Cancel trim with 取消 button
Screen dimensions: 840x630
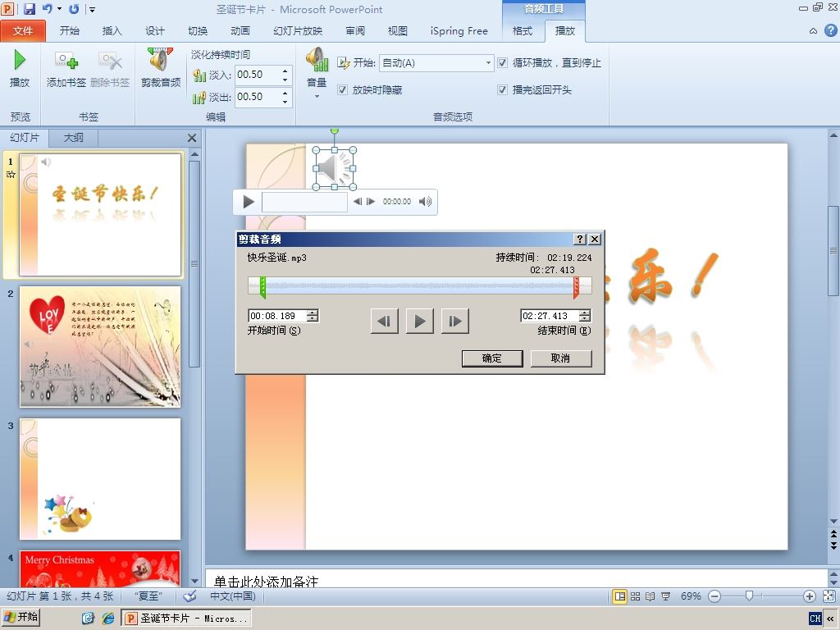click(561, 358)
